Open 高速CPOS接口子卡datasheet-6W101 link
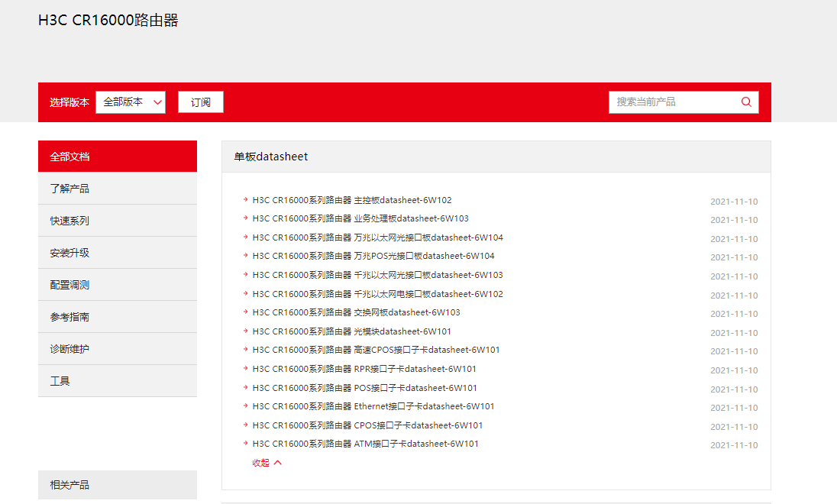837x504 pixels. point(376,350)
